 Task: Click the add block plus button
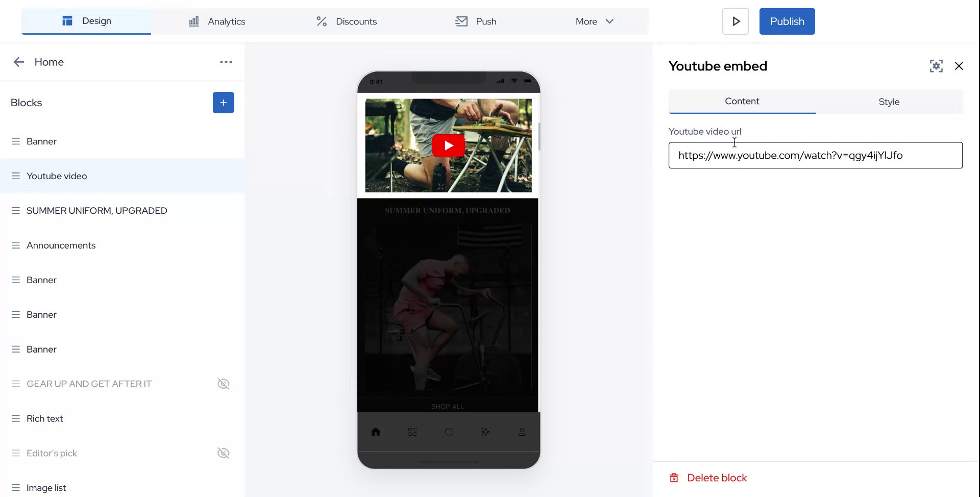(x=223, y=102)
